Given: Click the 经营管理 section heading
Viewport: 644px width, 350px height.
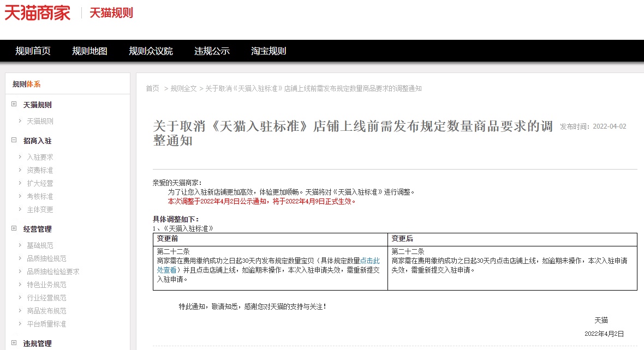Looking at the screenshot, I should click(37, 229).
